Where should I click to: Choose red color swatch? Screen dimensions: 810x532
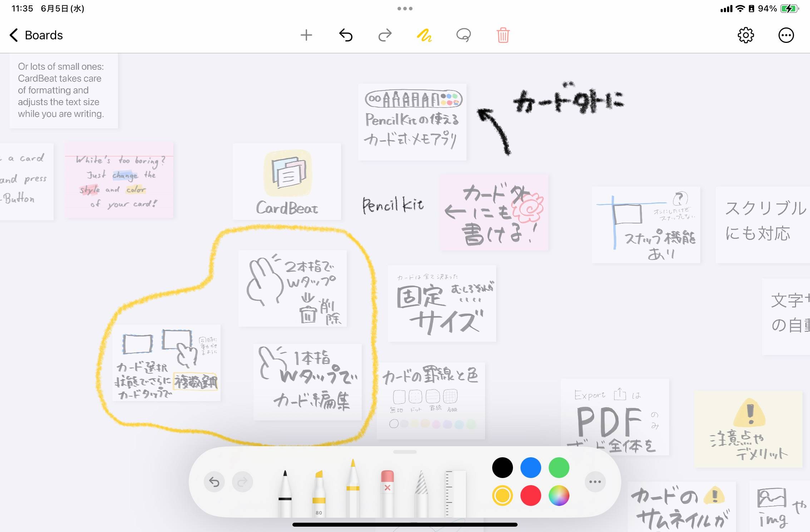point(530,496)
